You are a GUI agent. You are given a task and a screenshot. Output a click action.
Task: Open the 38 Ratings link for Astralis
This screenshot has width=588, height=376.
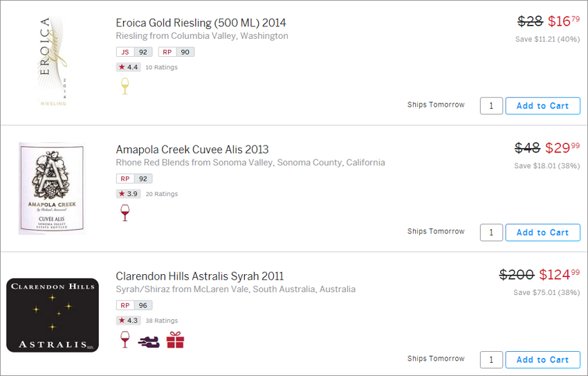pos(162,321)
